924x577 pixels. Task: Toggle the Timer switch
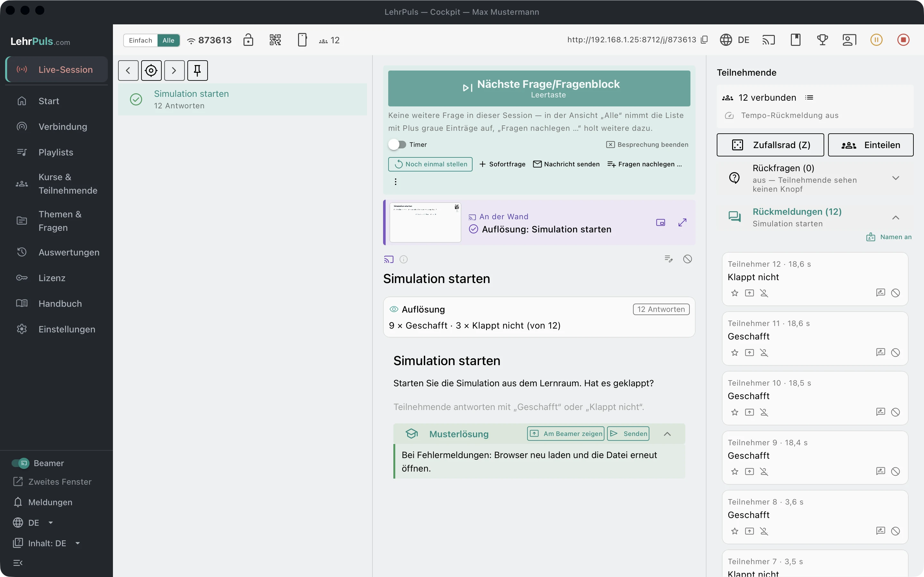397,145
